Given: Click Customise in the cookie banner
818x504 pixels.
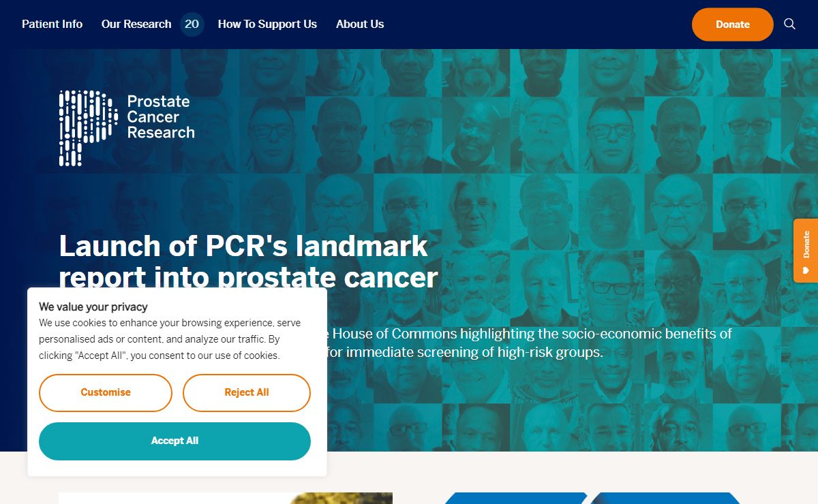Looking at the screenshot, I should pos(106,392).
